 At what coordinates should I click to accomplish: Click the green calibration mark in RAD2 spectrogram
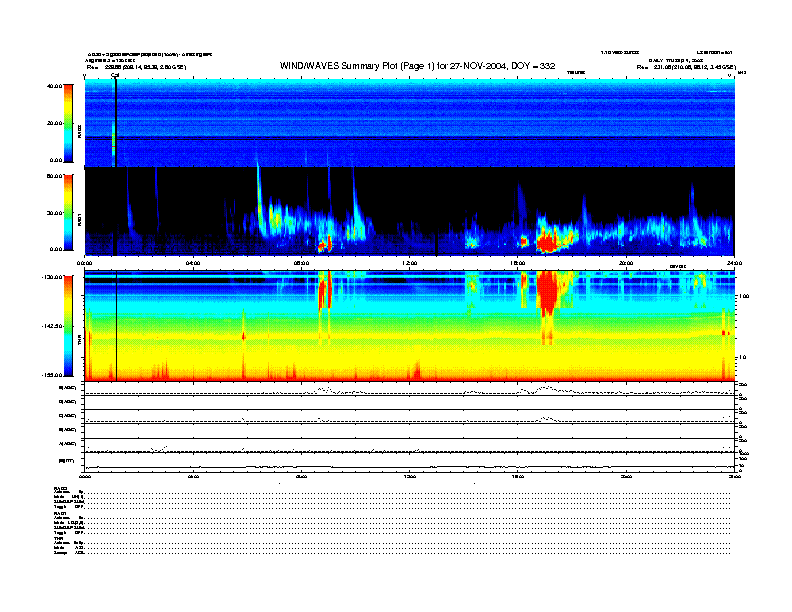113,138
